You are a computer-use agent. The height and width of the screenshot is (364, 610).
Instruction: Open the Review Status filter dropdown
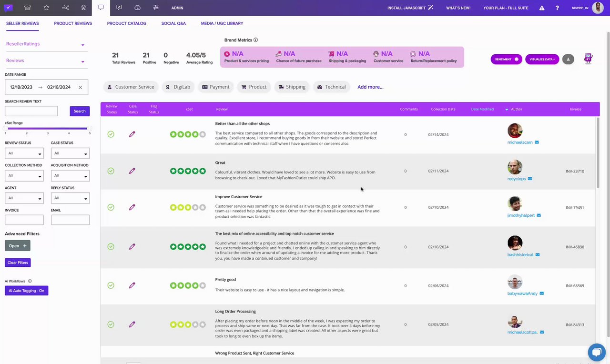[24, 153]
